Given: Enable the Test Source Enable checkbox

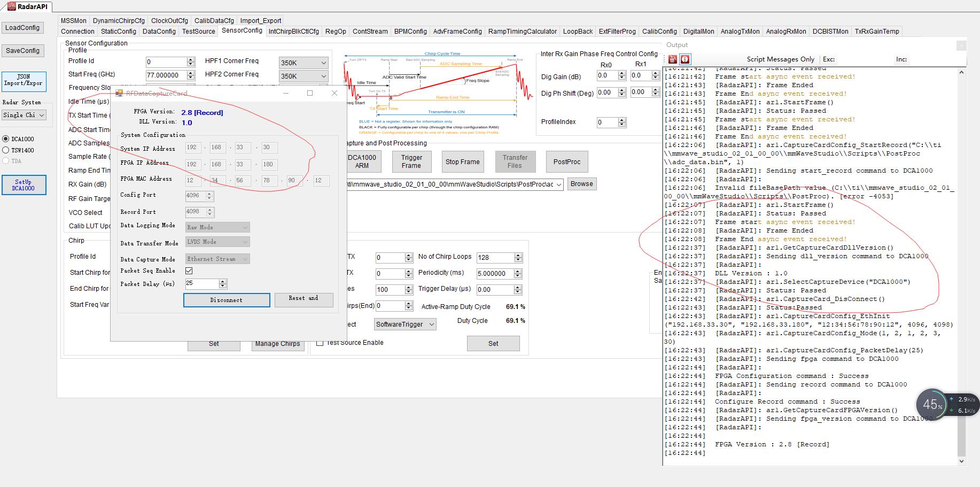Looking at the screenshot, I should pyautogui.click(x=320, y=343).
